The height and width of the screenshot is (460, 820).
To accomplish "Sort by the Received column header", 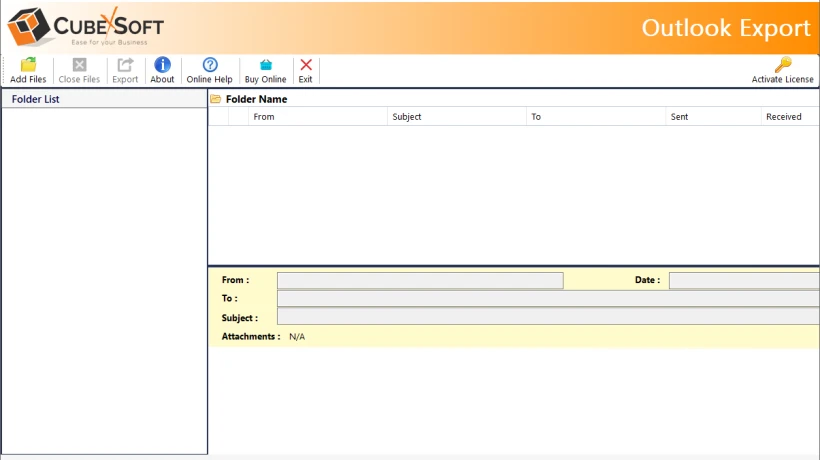I will pos(790,117).
